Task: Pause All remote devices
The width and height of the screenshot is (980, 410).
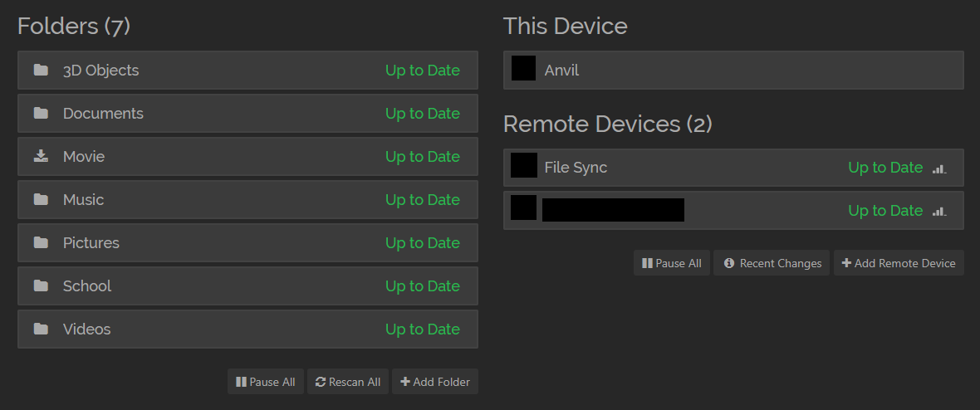Action: tap(672, 263)
